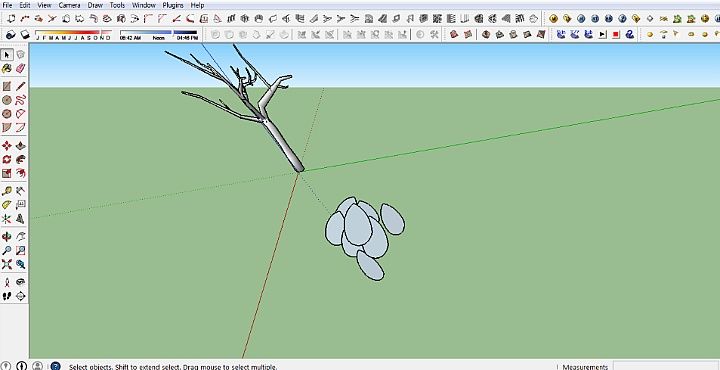The width and height of the screenshot is (720, 370).
Task: Choose the Zoom Window tool
Action: point(21,251)
